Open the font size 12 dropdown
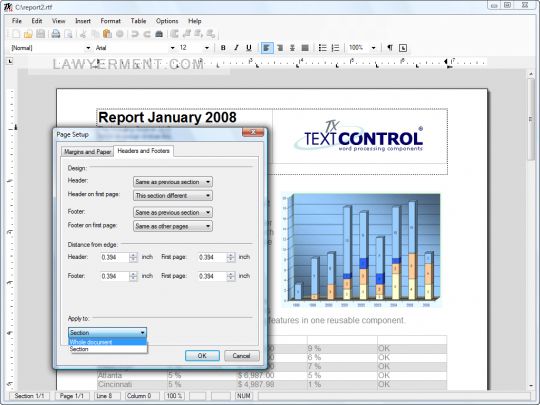 tap(207, 48)
